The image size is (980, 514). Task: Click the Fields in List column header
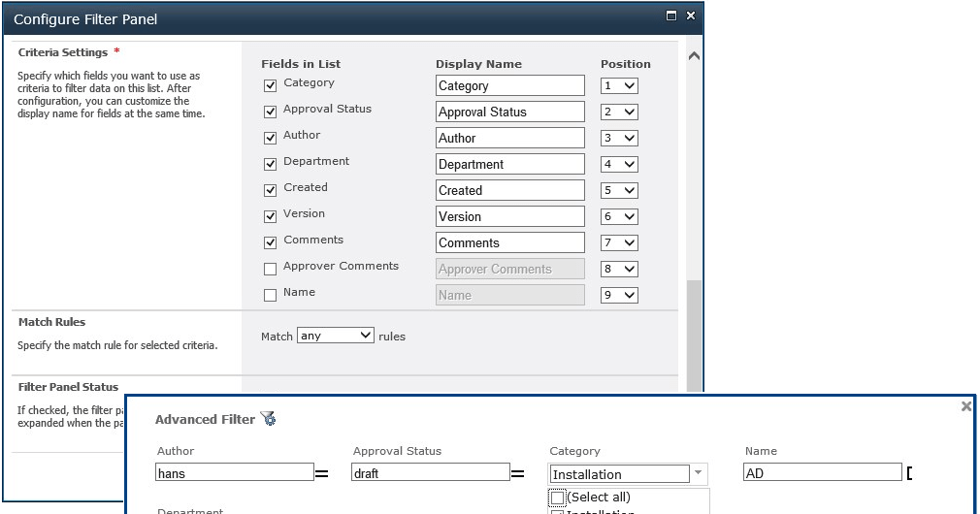[x=301, y=64]
